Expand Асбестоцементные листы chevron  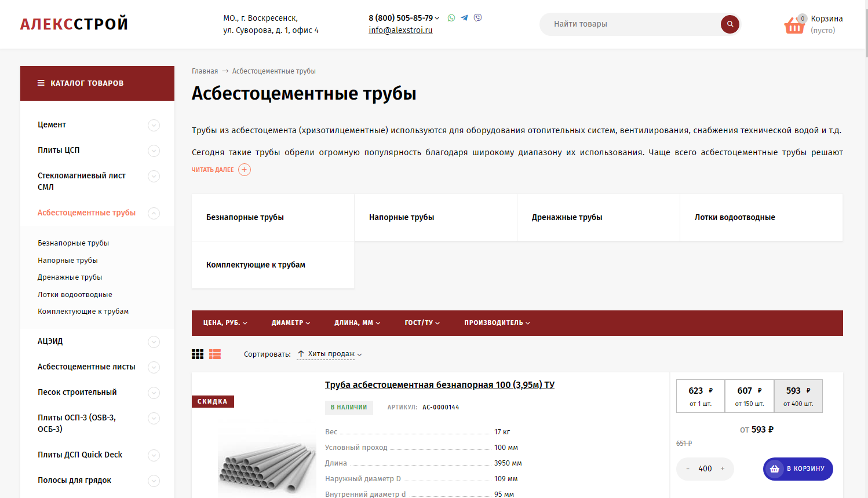(x=154, y=367)
